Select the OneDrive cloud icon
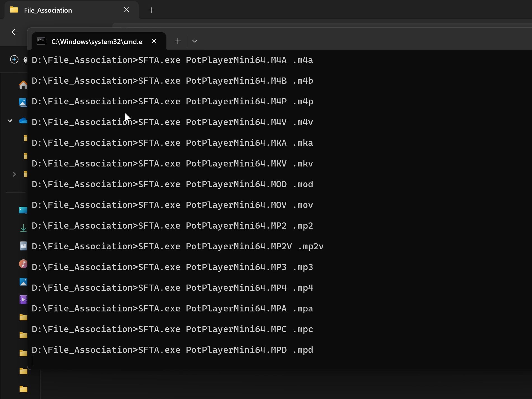 (22, 121)
